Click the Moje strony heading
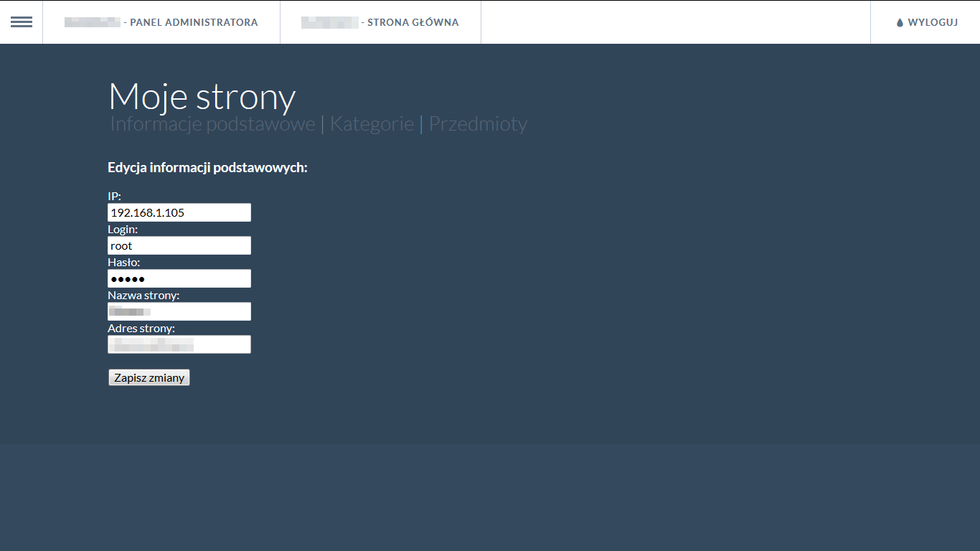 pyautogui.click(x=202, y=96)
